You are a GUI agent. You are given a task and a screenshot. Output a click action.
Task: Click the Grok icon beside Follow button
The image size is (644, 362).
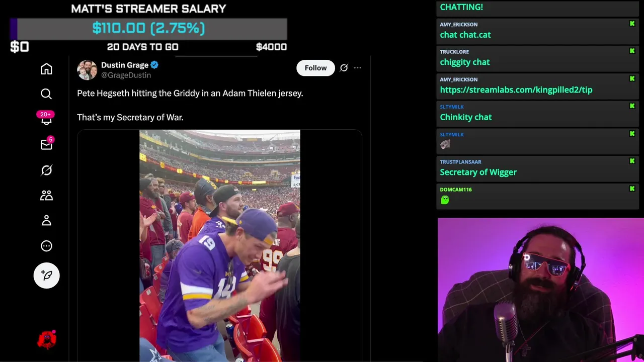(344, 68)
